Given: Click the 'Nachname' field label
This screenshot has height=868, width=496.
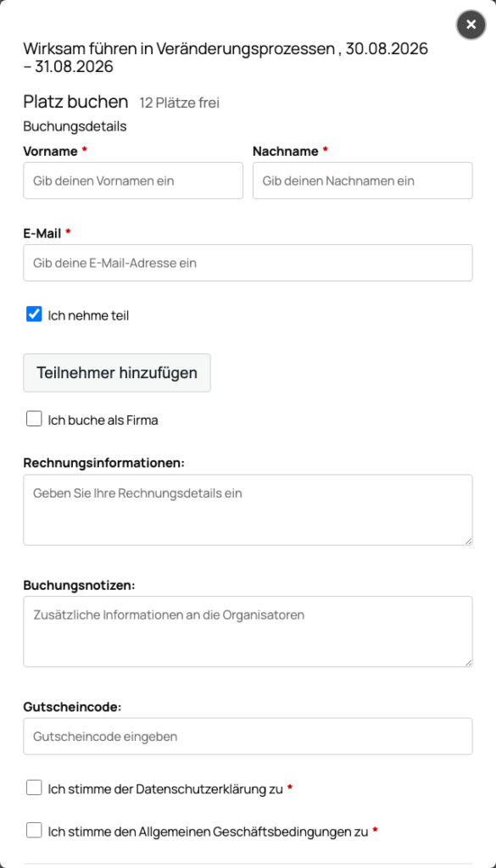Looking at the screenshot, I should click(x=286, y=151).
